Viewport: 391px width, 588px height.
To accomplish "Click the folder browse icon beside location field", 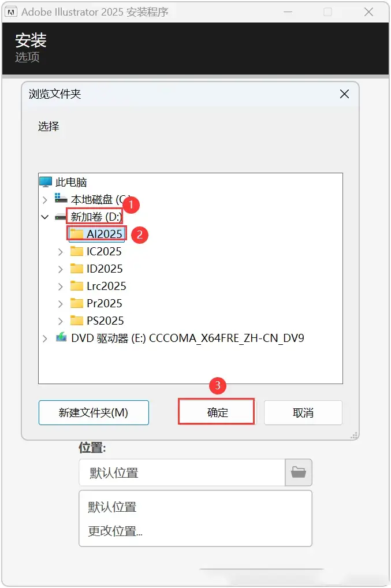I will pos(299,472).
